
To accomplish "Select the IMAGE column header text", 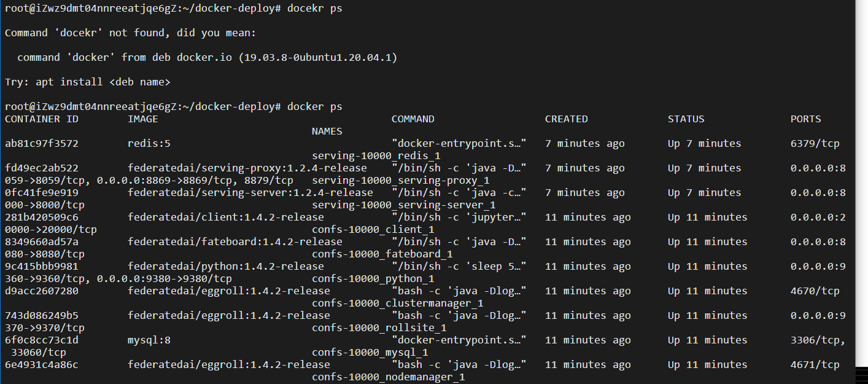I will pyautogui.click(x=142, y=119).
